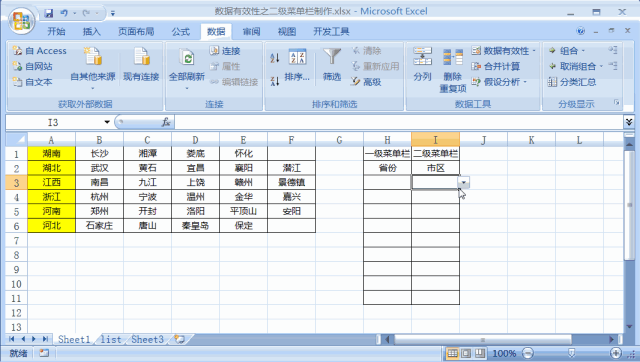Switch to Page Break Preview view
Viewport: 640px width, 362px height.
480,353
